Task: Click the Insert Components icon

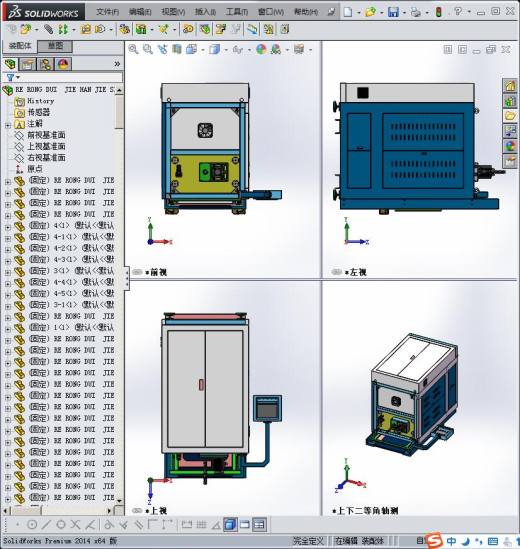Action: pos(25,29)
